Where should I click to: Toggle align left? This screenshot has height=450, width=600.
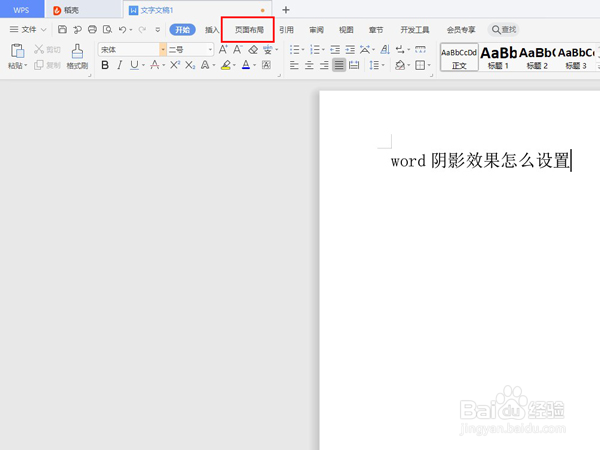click(294, 65)
